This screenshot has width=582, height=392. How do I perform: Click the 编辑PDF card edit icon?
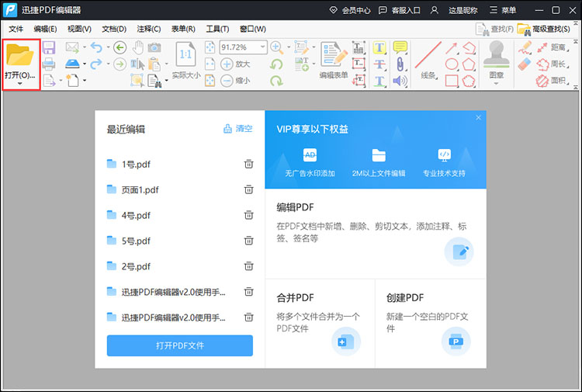(x=459, y=252)
